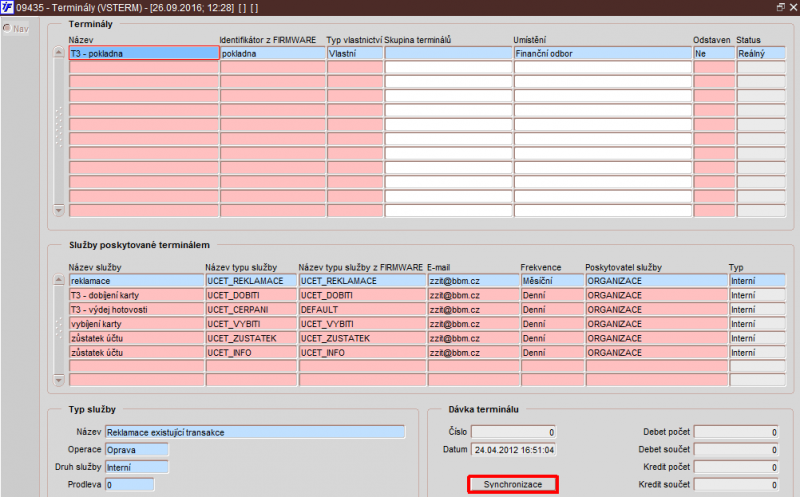Select the 'reklamace' service row
Screen dimensions: 800x497
pyautogui.click(x=136, y=281)
